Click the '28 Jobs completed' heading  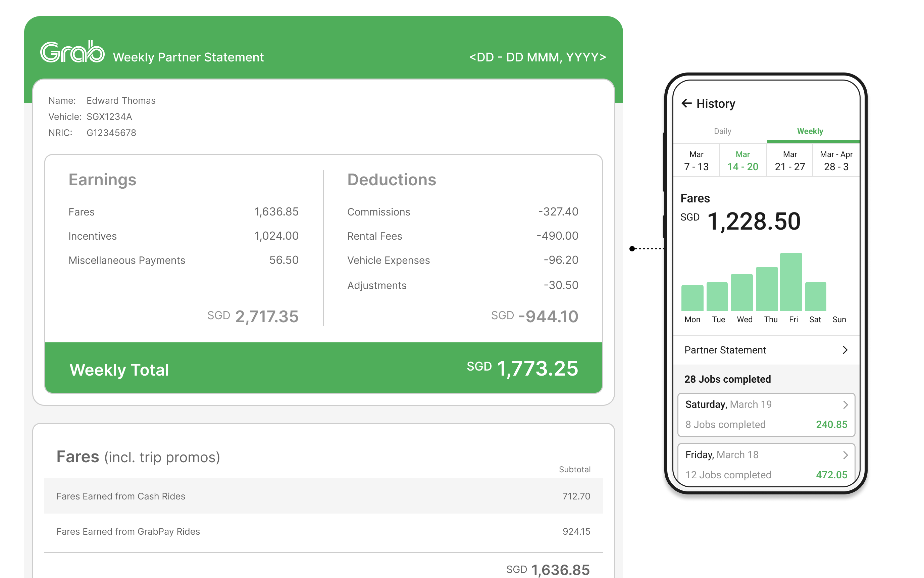(728, 379)
